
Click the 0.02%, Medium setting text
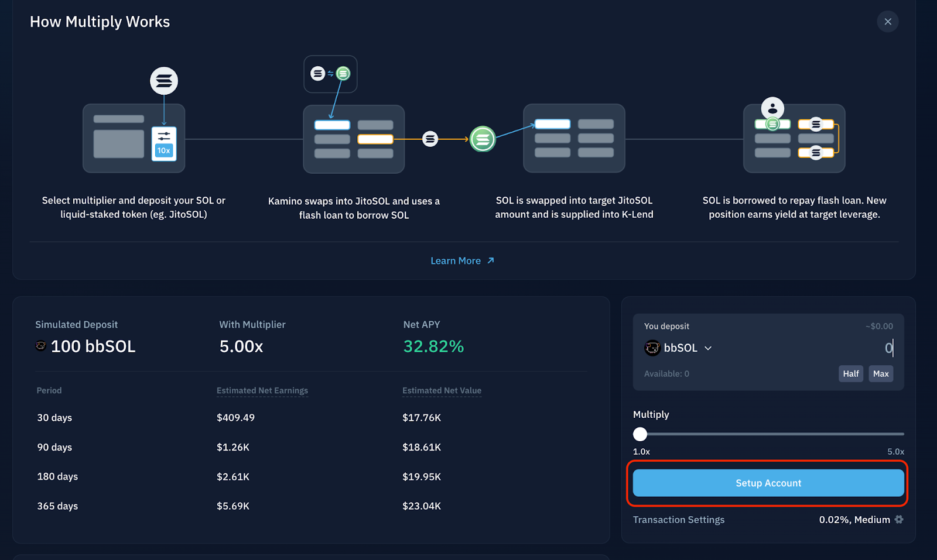click(x=854, y=520)
